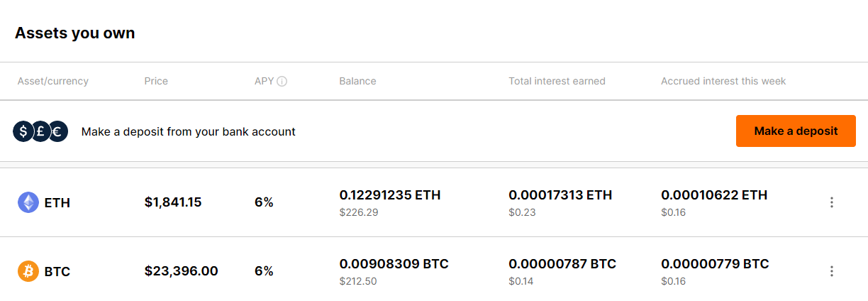
Task: Click the euro currency icon
Action: (x=58, y=131)
